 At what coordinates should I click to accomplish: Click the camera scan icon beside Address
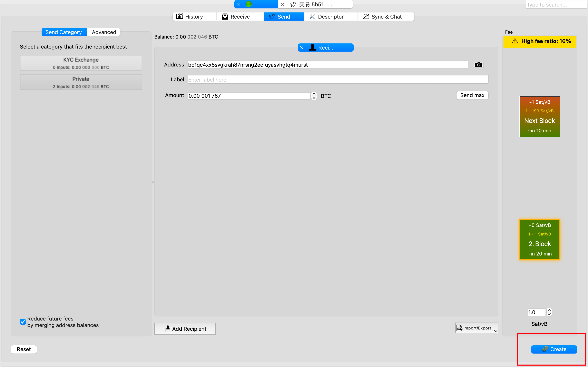[478, 65]
